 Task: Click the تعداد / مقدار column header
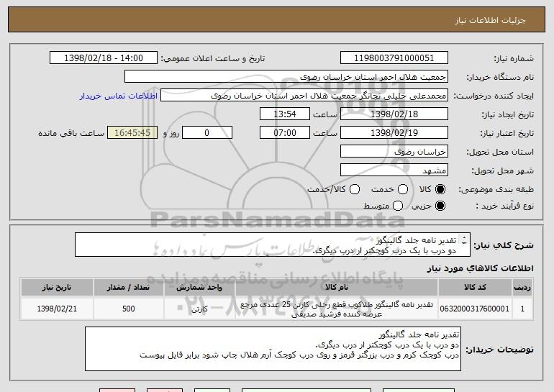[x=129, y=288]
